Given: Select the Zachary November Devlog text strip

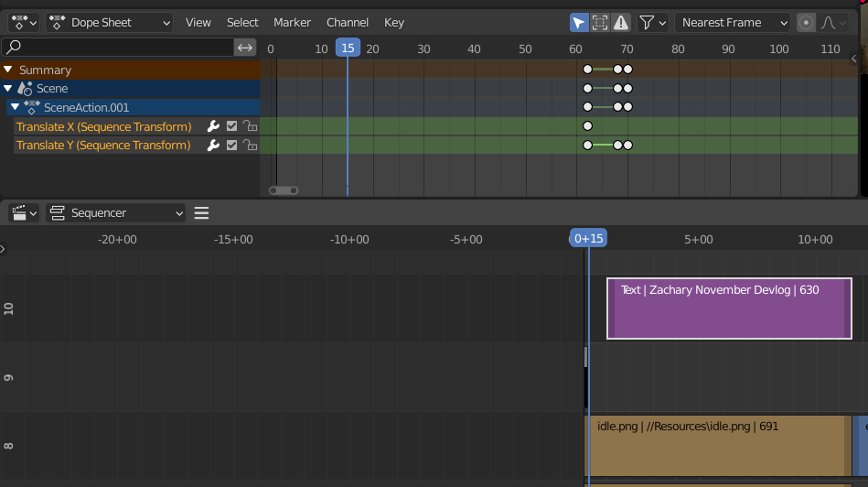Looking at the screenshot, I should coord(729,308).
